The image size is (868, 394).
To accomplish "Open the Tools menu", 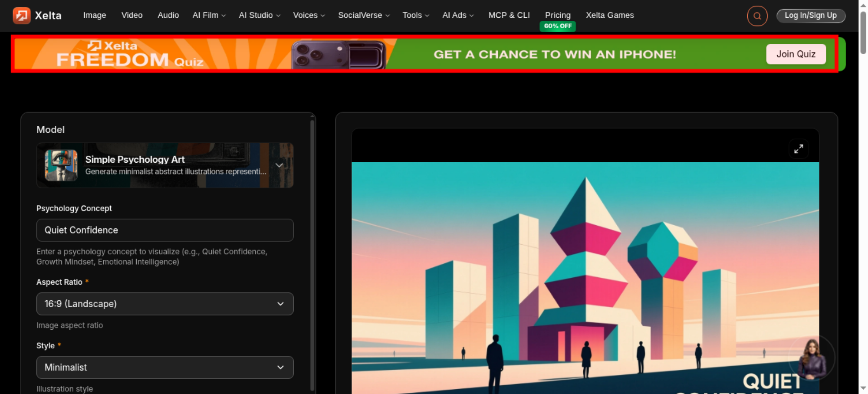I will pyautogui.click(x=415, y=15).
